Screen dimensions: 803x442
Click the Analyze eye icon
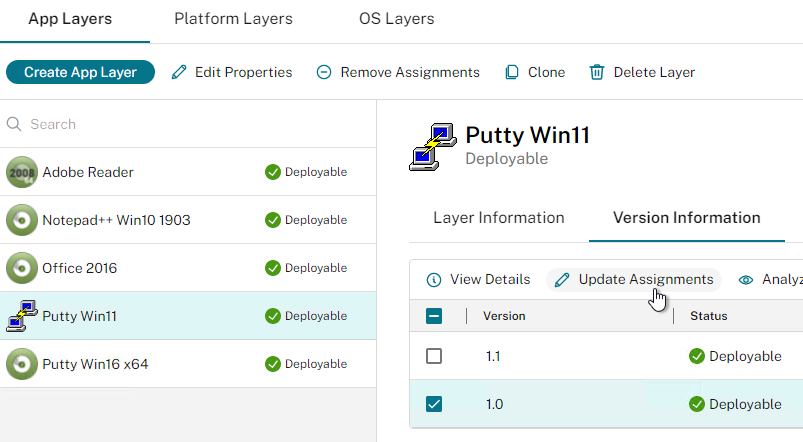pos(746,280)
